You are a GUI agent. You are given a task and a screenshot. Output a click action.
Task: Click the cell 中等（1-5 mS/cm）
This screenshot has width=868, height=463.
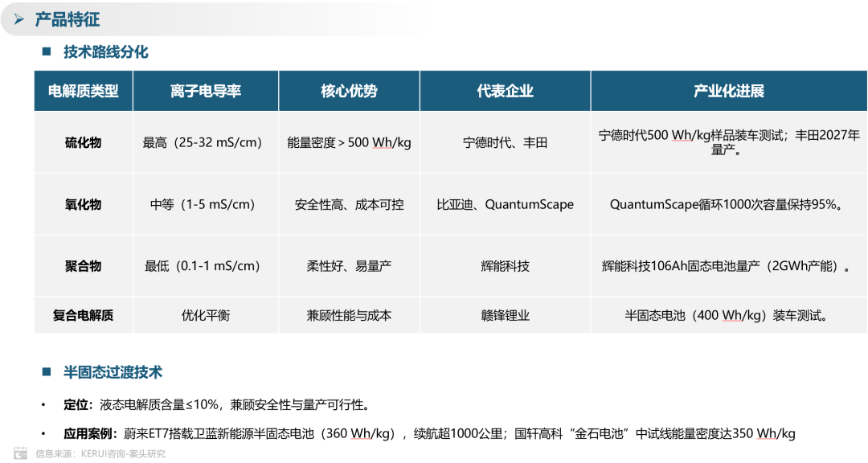tap(206, 204)
